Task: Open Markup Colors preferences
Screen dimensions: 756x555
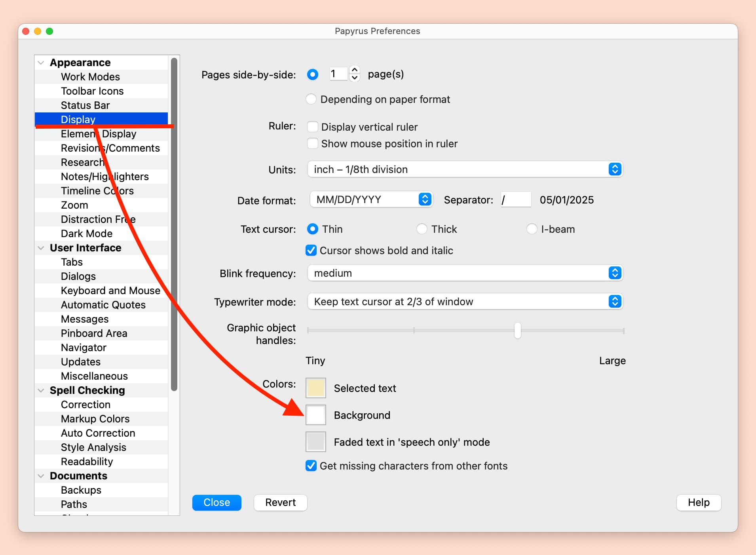Action: pos(101,419)
